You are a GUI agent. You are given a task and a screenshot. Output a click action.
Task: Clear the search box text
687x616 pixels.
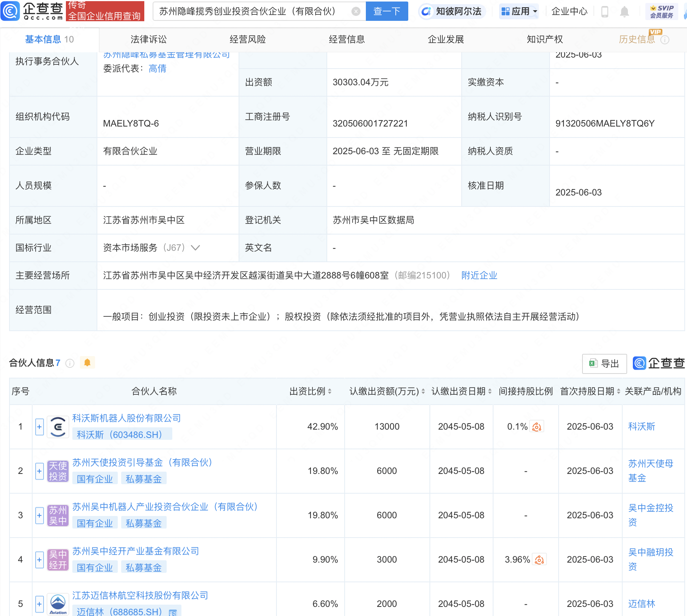tap(356, 11)
